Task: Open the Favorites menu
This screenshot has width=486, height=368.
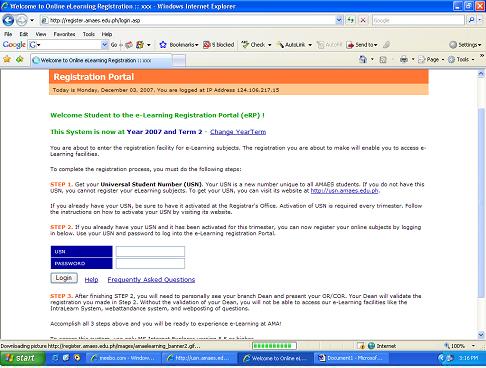Action: coord(64,34)
